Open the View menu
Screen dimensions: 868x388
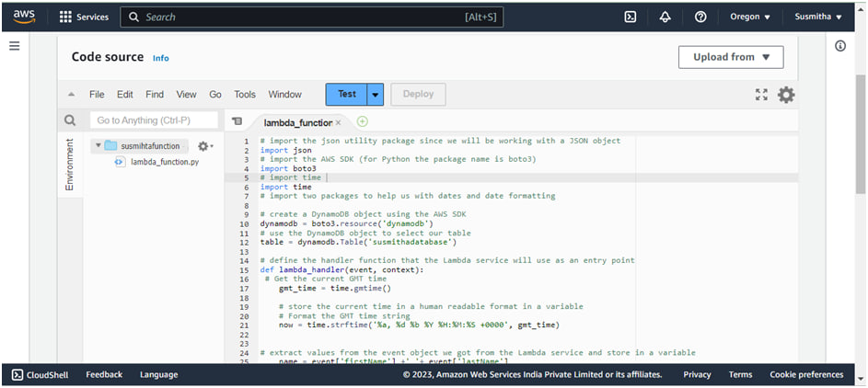(x=186, y=95)
